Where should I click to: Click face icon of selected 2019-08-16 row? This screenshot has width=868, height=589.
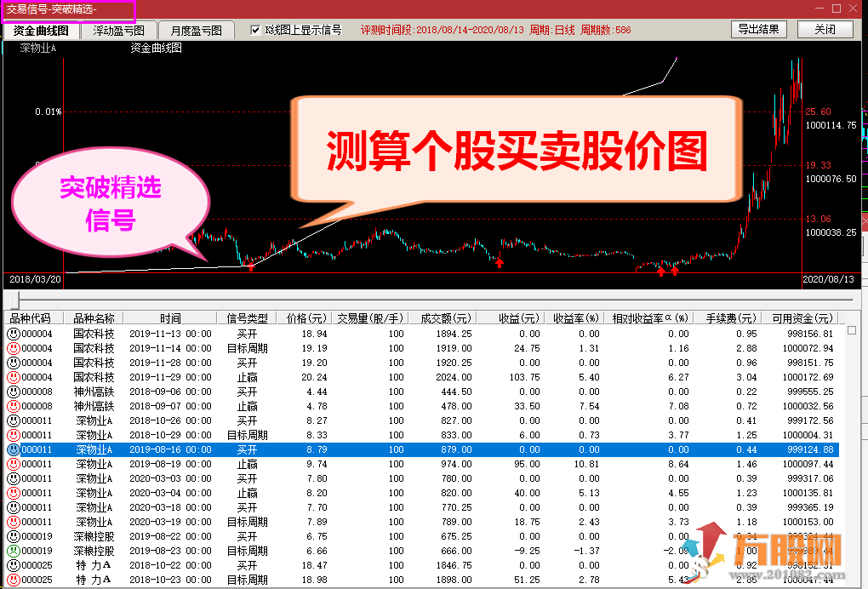click(14, 449)
